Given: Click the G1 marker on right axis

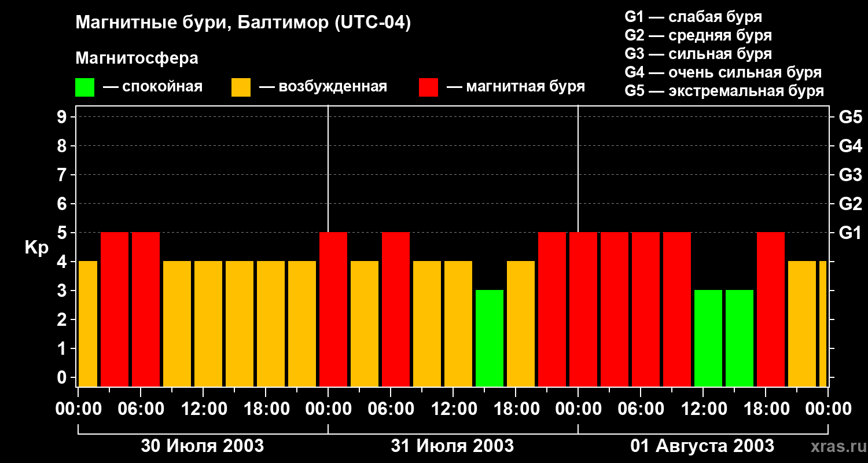Looking at the screenshot, I should [850, 233].
